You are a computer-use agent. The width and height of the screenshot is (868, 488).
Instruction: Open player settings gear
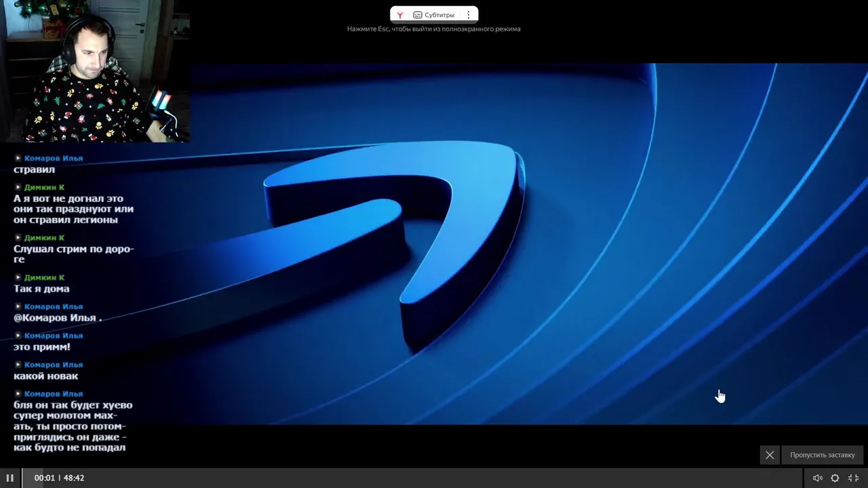835,478
